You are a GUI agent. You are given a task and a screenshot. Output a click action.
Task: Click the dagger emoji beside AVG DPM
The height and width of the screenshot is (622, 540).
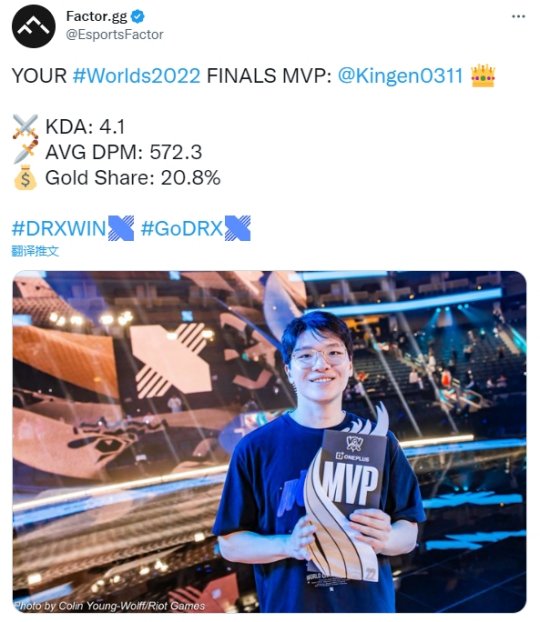25,152
